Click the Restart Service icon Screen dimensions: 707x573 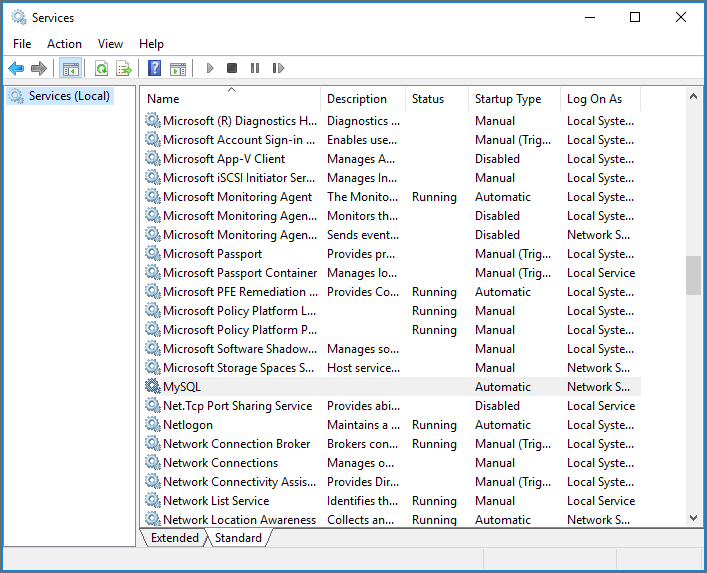pos(278,68)
